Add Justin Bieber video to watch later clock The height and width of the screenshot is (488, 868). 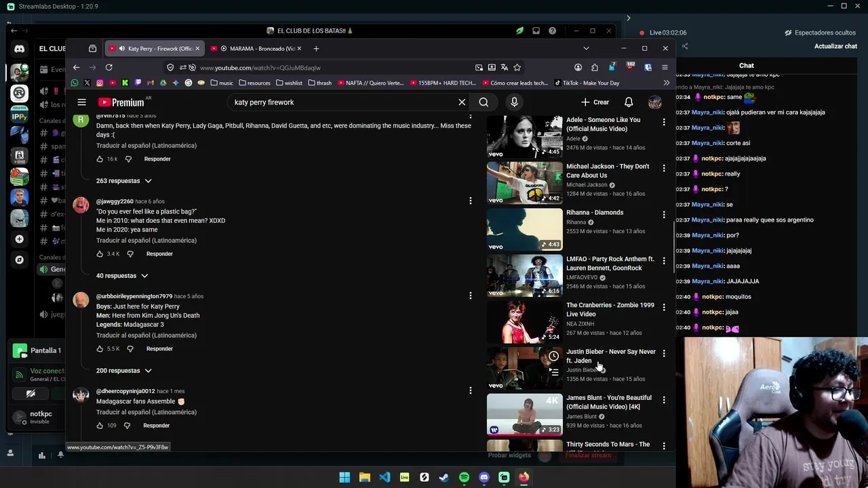tap(554, 357)
